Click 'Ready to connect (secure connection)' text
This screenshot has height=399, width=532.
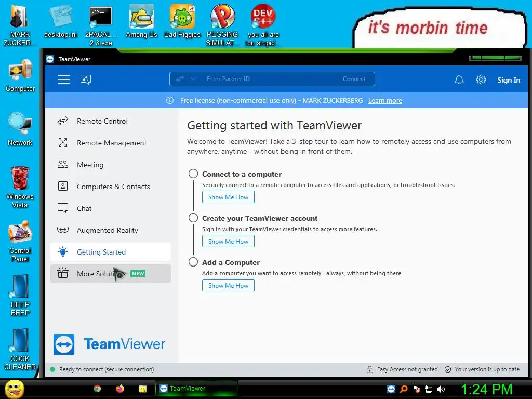pyautogui.click(x=107, y=369)
